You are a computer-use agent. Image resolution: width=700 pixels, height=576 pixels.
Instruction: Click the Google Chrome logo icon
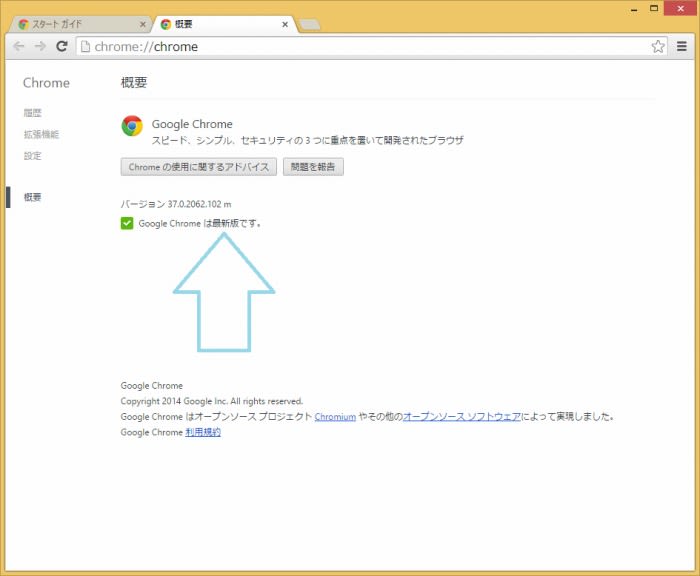pyautogui.click(x=132, y=126)
